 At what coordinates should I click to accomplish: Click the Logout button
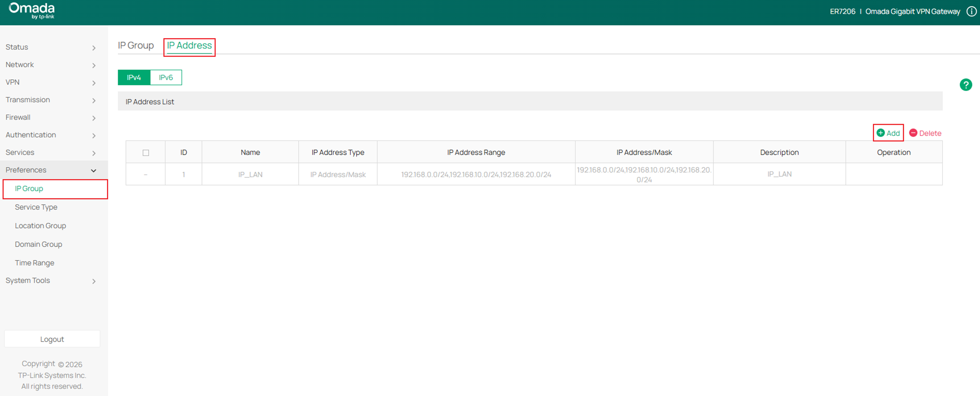pyautogui.click(x=52, y=338)
